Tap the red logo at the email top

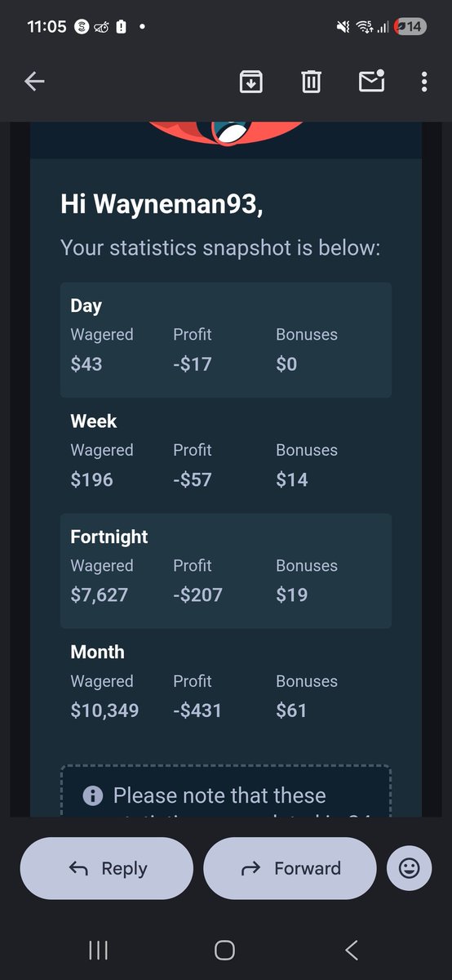point(226,132)
